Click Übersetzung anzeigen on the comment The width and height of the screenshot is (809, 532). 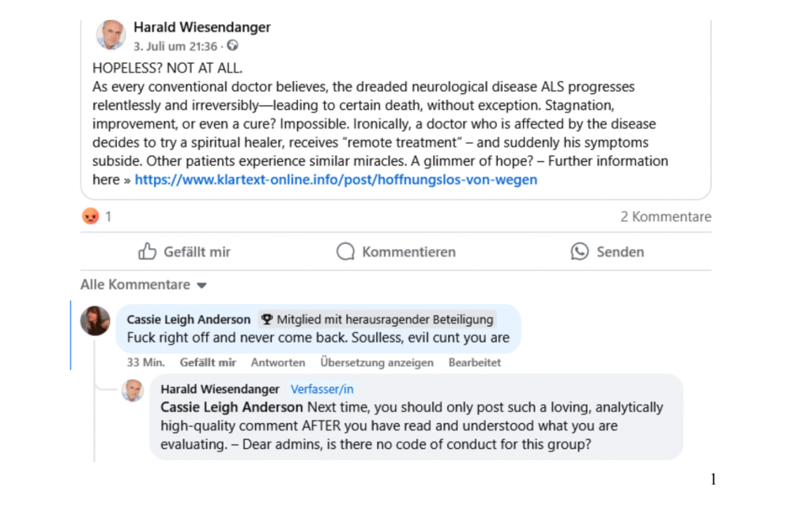pyautogui.click(x=377, y=362)
